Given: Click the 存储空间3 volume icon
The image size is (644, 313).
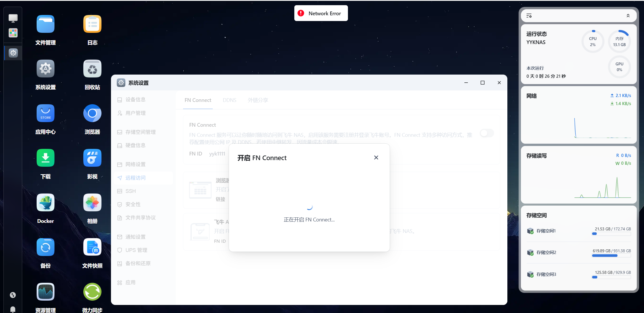Looking at the screenshot, I should coord(530,274).
